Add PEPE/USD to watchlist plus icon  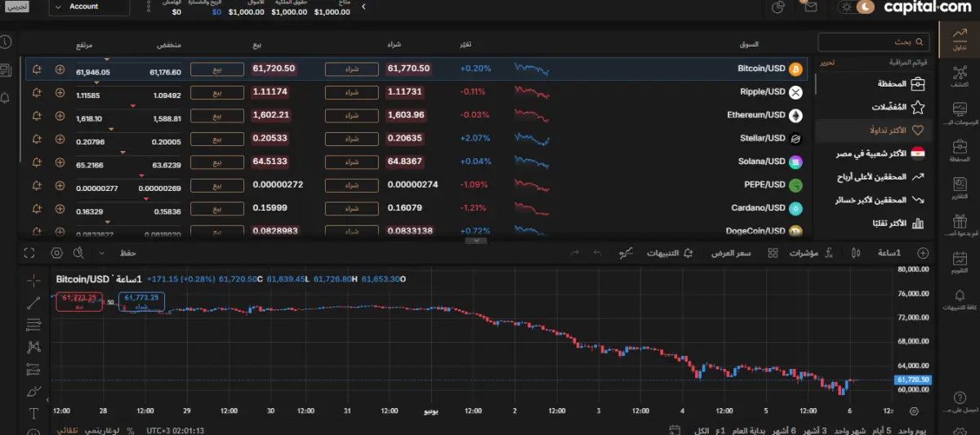tap(60, 184)
